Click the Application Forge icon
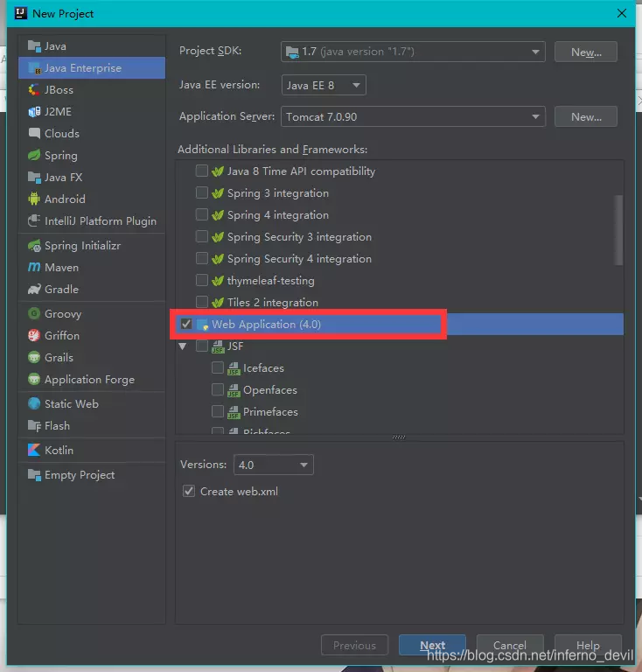 34,379
